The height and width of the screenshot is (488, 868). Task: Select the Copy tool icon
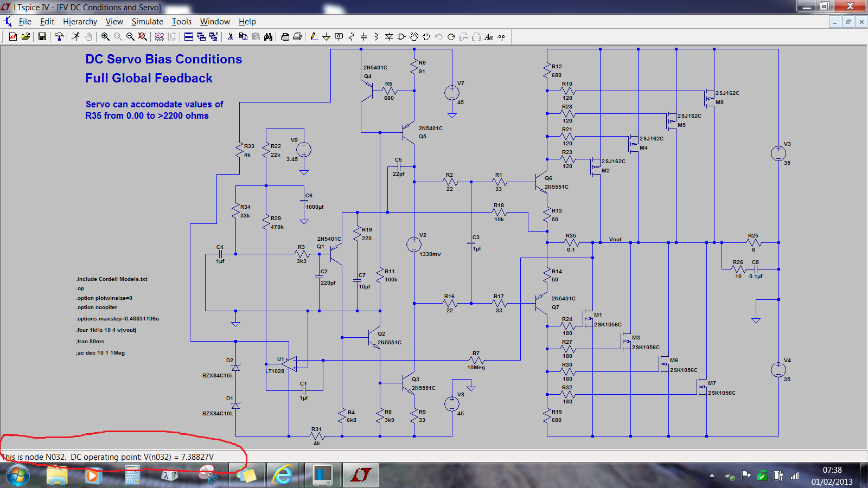pyautogui.click(x=243, y=37)
